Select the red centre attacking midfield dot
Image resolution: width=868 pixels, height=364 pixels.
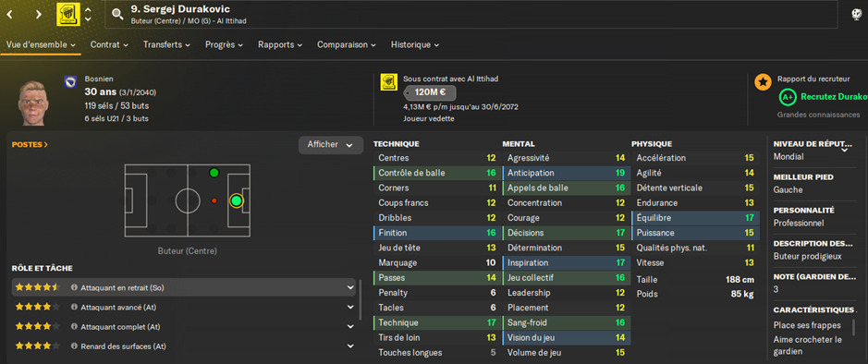[x=214, y=200]
